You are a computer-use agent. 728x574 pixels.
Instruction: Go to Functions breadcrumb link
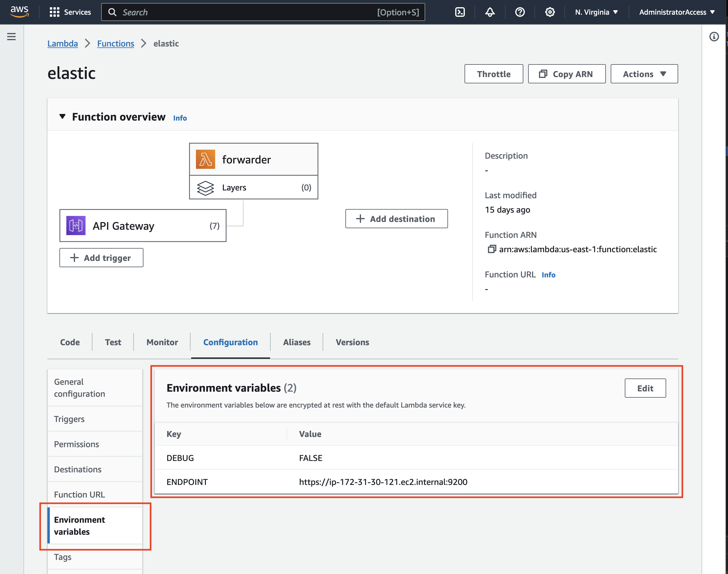coord(116,44)
